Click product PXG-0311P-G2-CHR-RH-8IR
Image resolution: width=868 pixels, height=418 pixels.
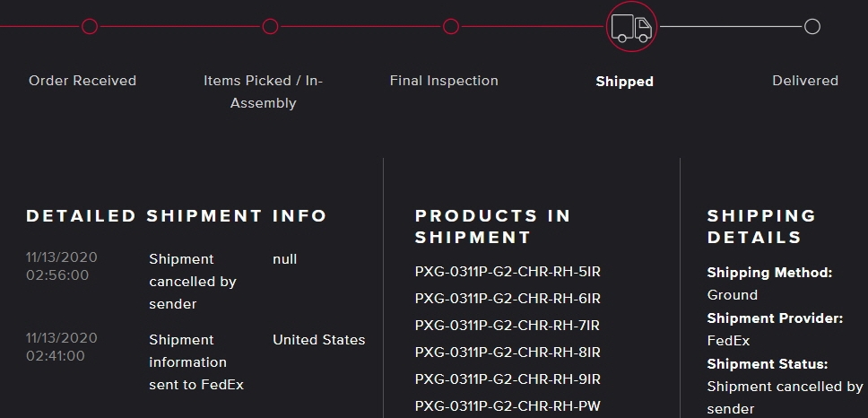508,353
